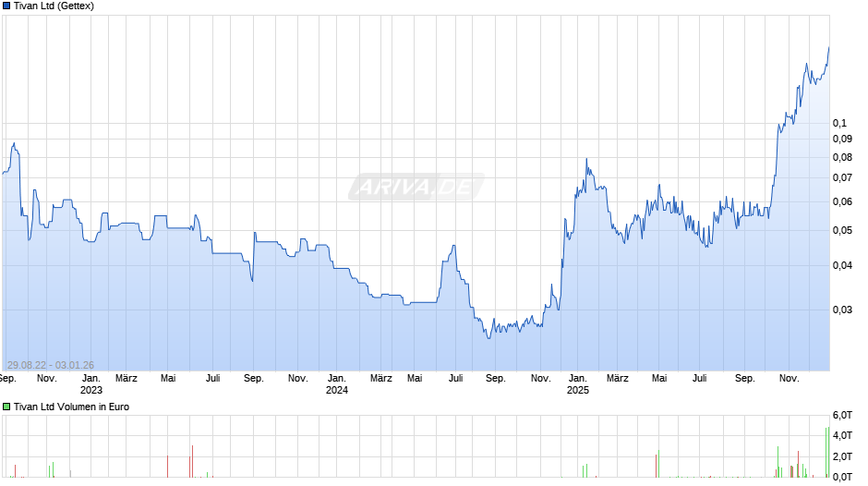Click the 4,0T volume axis label
Image resolution: width=868 pixels, height=486 pixels.
click(842, 435)
